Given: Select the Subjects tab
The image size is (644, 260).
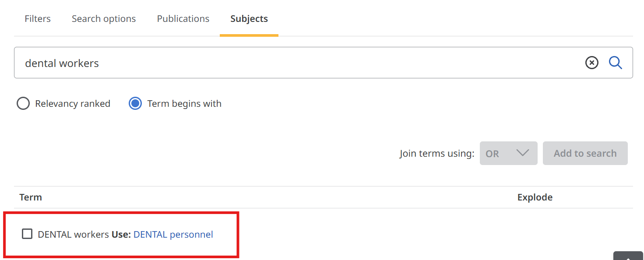Looking at the screenshot, I should pos(249,19).
